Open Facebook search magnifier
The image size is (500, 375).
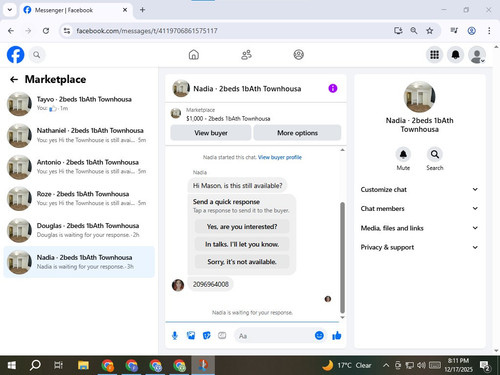(37, 55)
